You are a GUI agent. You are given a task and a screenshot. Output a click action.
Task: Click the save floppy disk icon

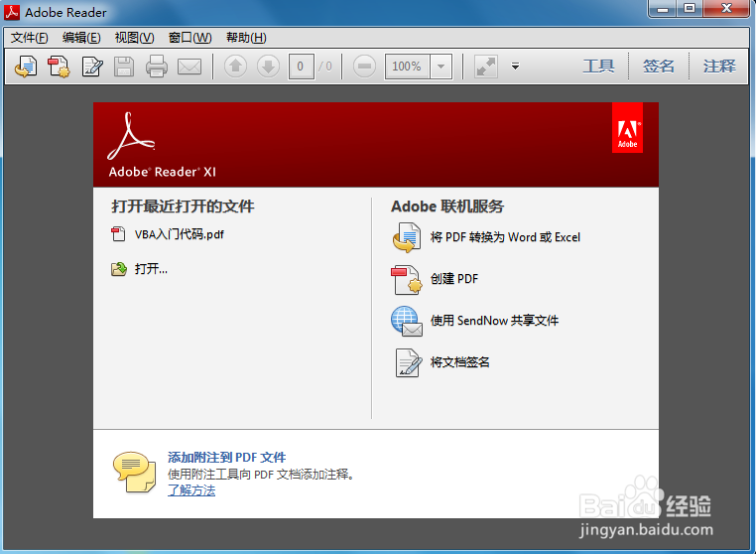point(124,67)
